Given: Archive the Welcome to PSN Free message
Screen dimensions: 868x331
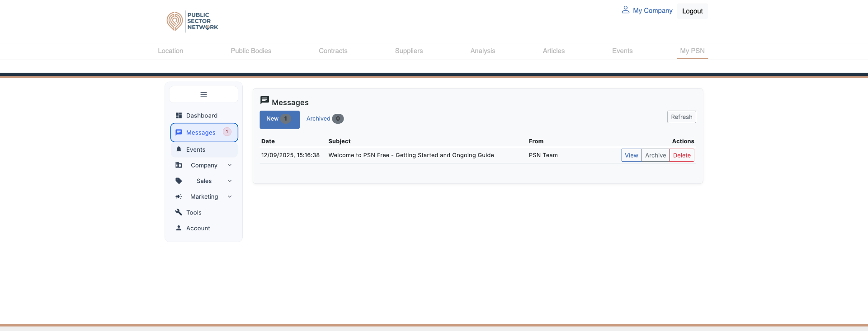Looking at the screenshot, I should (656, 155).
